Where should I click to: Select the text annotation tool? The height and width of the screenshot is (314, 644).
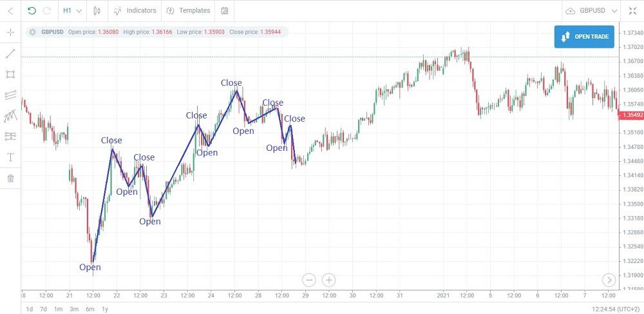tap(11, 157)
